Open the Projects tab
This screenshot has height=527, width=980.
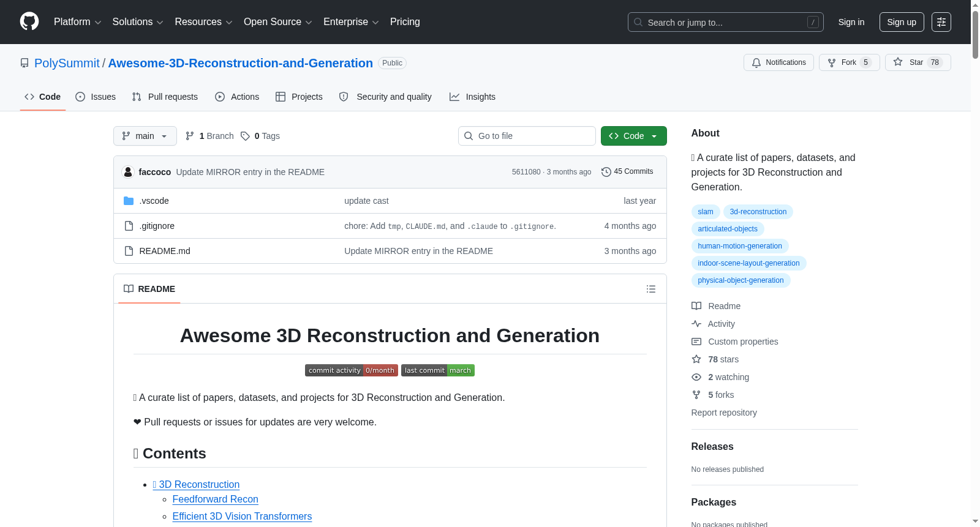click(x=299, y=97)
